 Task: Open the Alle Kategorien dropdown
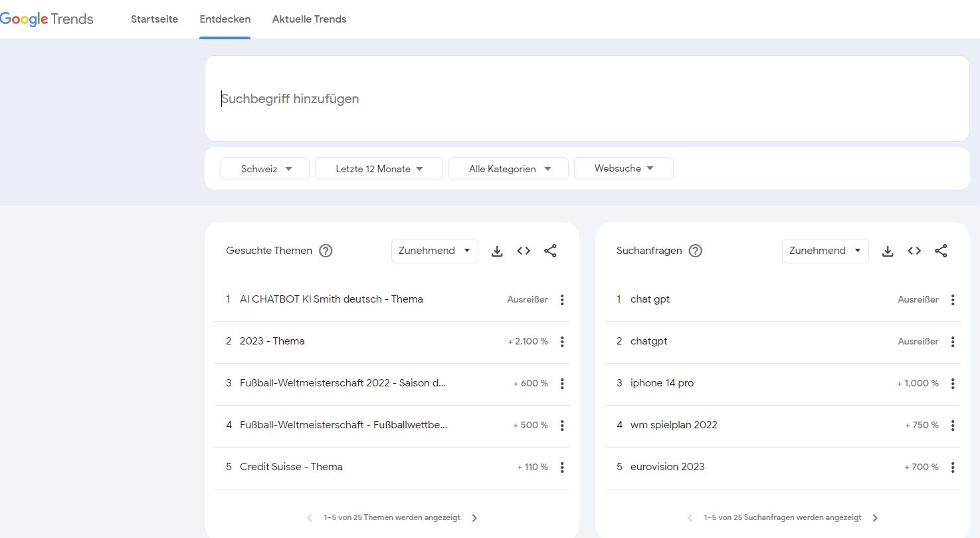click(x=508, y=169)
